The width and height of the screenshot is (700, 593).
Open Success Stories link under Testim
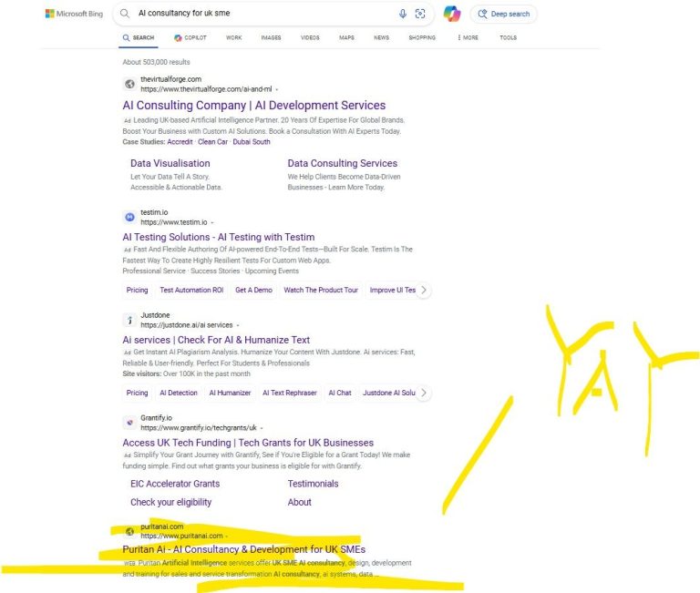click(x=215, y=271)
